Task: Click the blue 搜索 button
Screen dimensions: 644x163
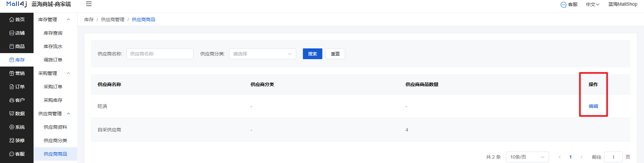Action: (x=313, y=54)
